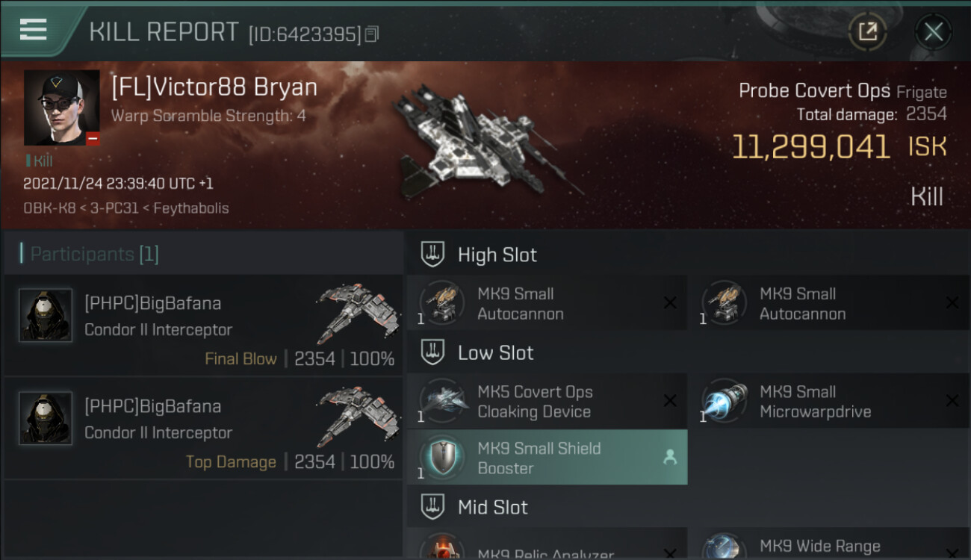
Task: Click the share/export kill report icon
Action: [x=867, y=31]
